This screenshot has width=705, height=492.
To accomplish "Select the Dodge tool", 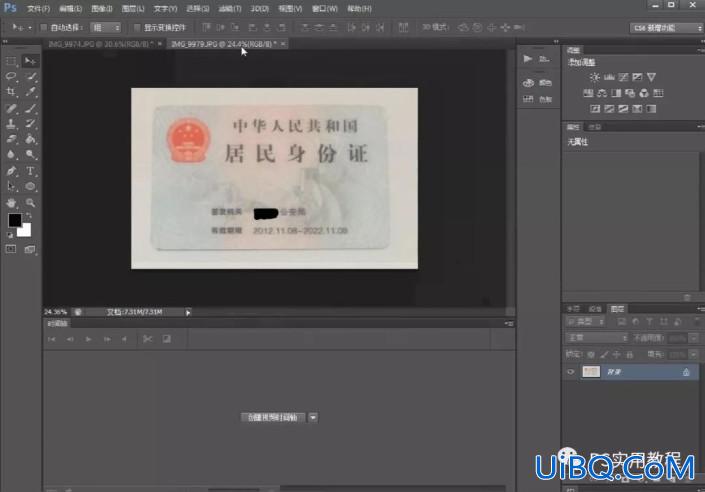I will click(30, 155).
